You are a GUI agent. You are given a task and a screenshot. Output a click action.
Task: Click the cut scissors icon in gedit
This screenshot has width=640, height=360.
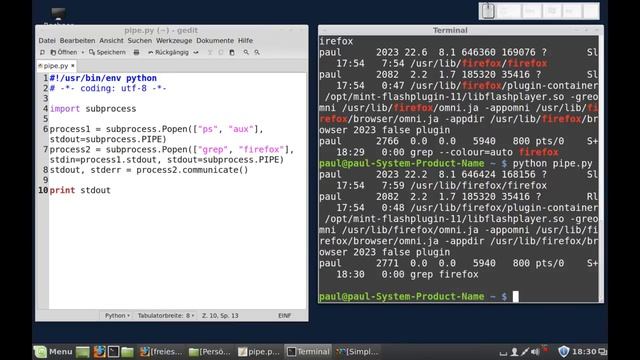click(210, 52)
